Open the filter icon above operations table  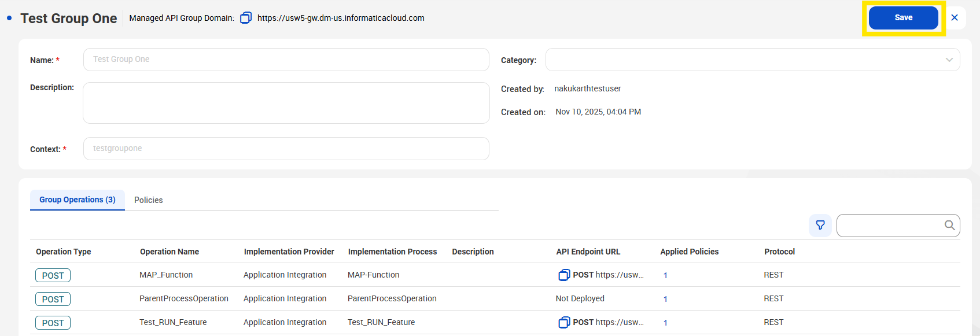tap(820, 225)
